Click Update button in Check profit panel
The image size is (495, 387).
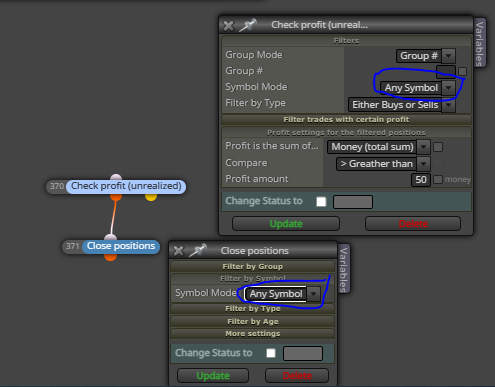click(x=286, y=224)
